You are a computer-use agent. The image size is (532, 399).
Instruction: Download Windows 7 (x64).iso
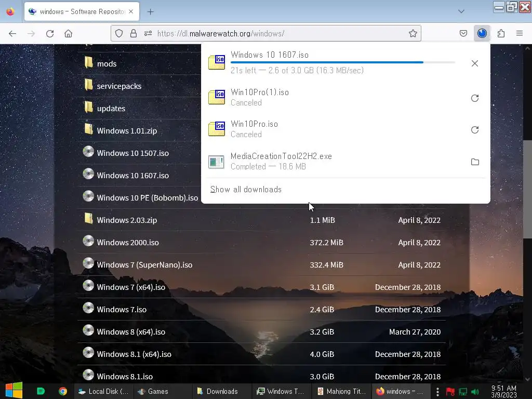click(x=131, y=287)
